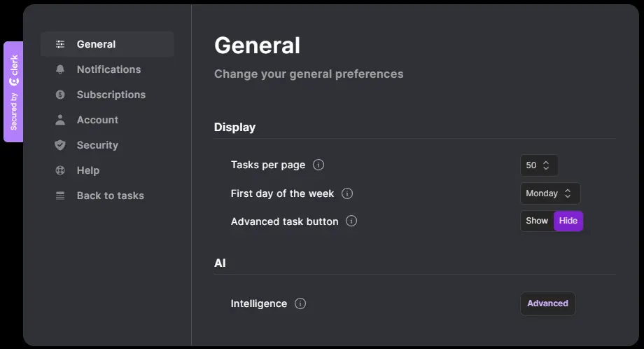Open the Monday first day dropdown
The image size is (644, 349).
pos(549,193)
